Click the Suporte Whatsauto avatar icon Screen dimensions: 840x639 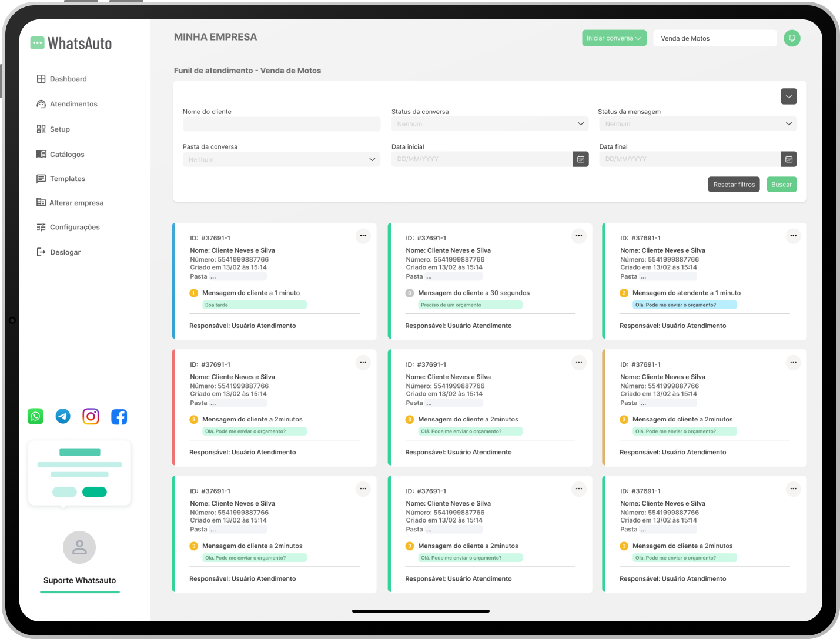click(x=79, y=547)
